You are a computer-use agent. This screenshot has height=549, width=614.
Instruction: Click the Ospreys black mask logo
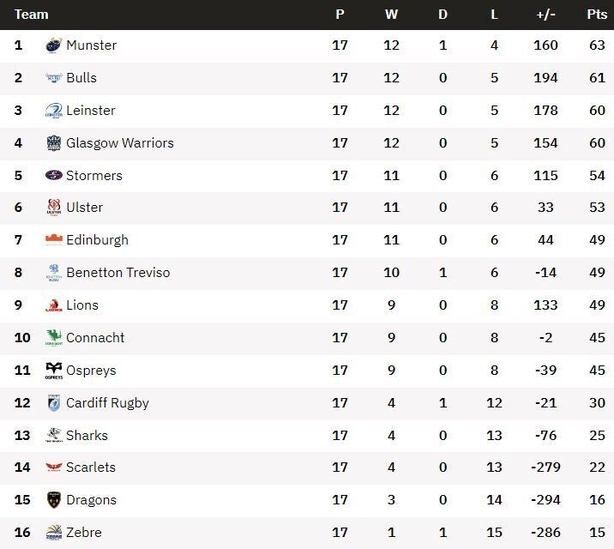54,370
